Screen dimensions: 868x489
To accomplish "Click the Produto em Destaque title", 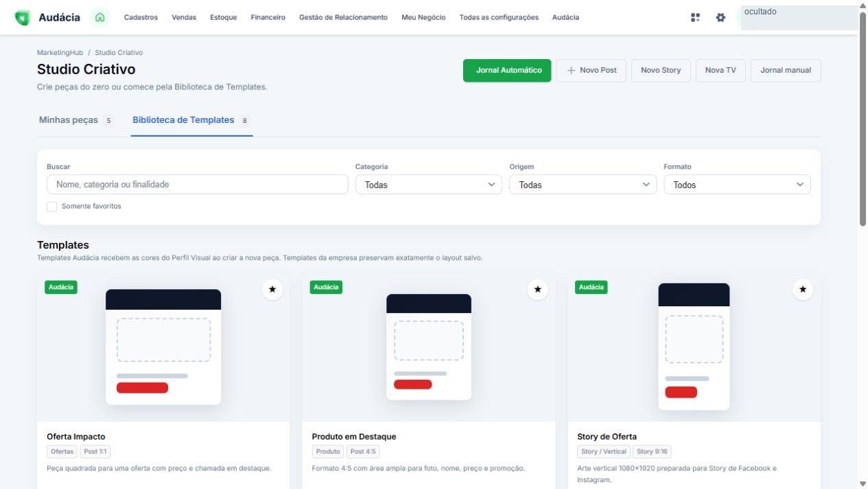I will pyautogui.click(x=354, y=437).
